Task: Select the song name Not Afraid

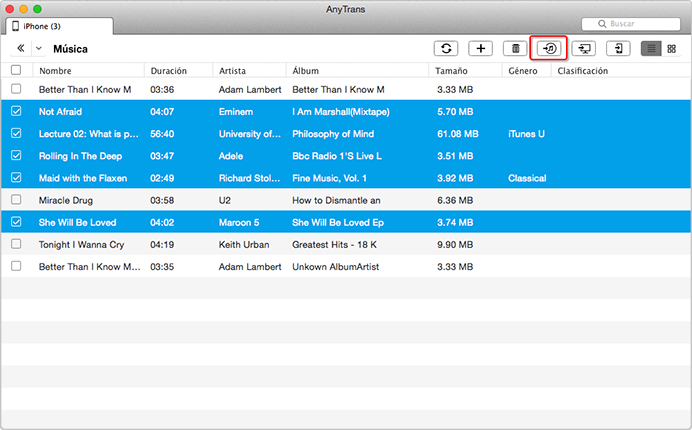Action: pos(60,112)
